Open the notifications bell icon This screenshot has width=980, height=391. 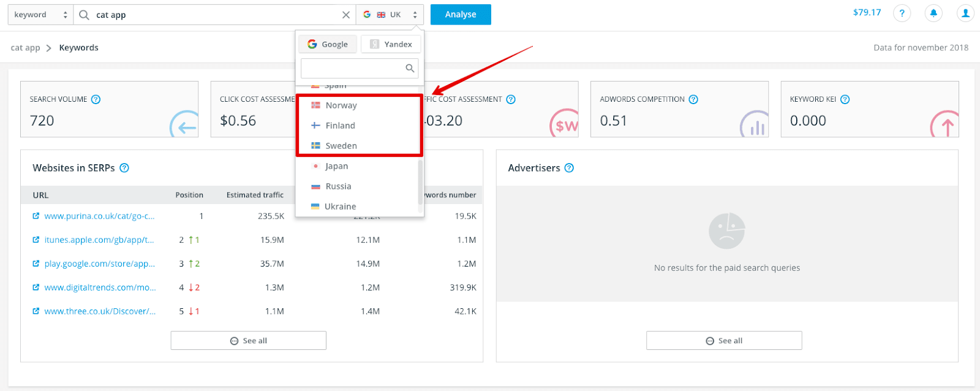(x=933, y=13)
